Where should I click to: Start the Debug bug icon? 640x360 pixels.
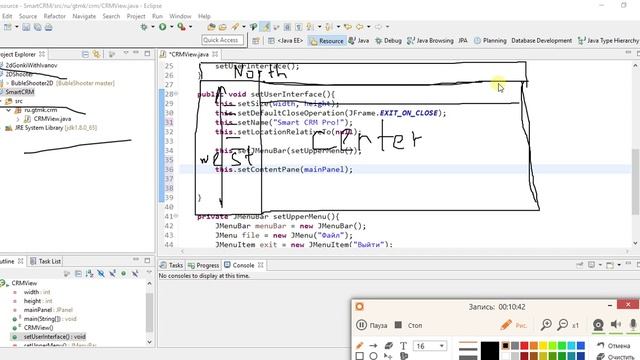[144, 27]
